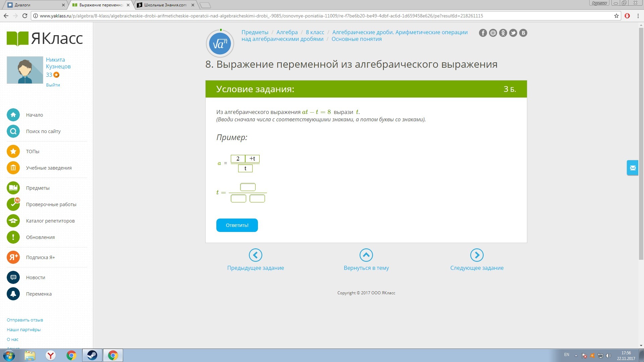Click Вернуться в тему up arrow
The image size is (644, 362).
tap(366, 255)
